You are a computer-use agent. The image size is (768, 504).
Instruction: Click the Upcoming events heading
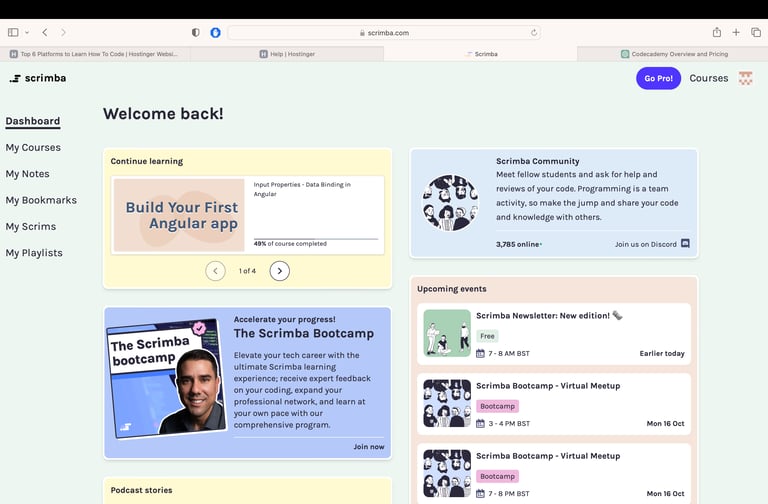pyautogui.click(x=452, y=289)
